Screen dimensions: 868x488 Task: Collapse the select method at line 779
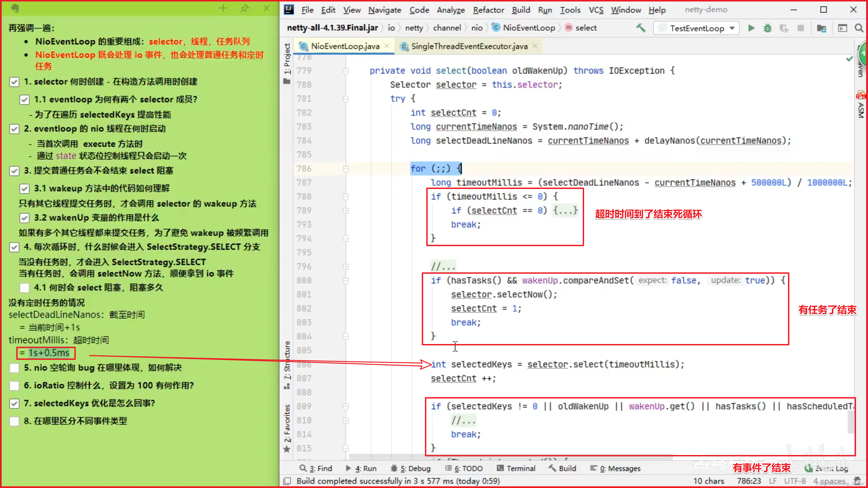346,71
